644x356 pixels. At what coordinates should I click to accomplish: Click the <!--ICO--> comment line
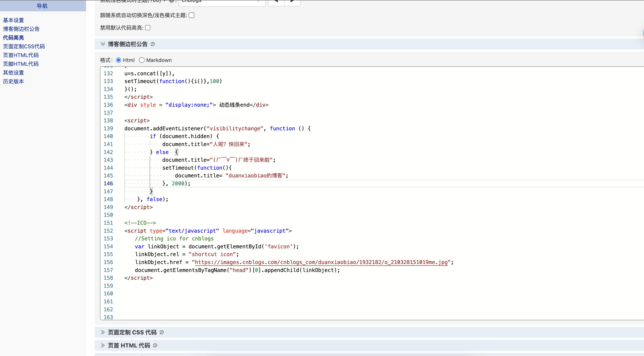(140, 223)
